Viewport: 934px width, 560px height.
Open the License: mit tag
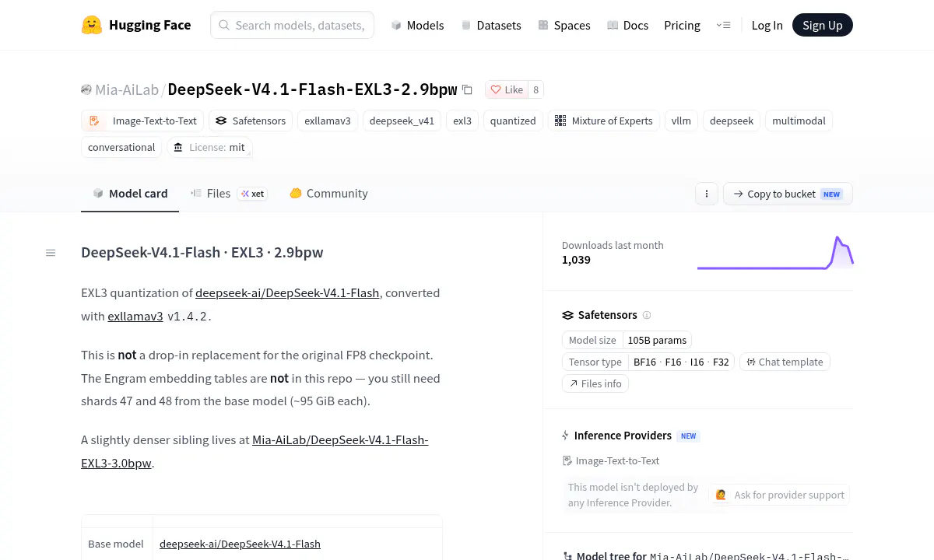click(x=209, y=147)
